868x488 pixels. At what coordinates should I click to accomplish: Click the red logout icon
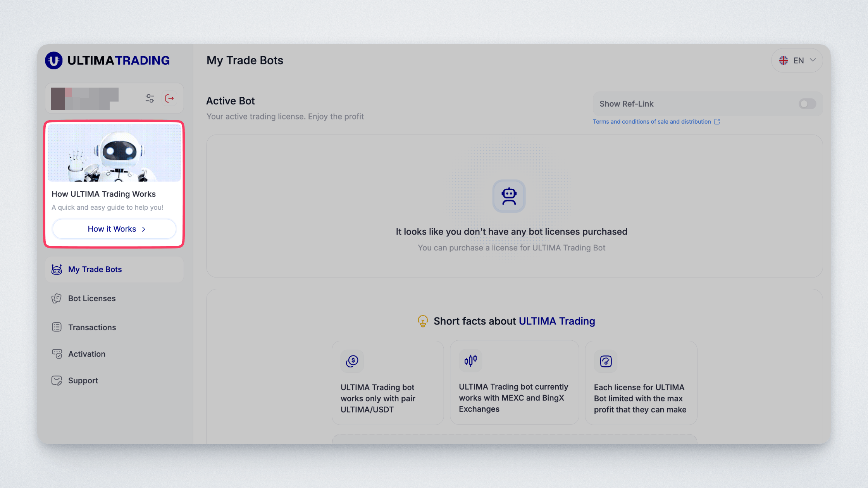[x=169, y=98]
